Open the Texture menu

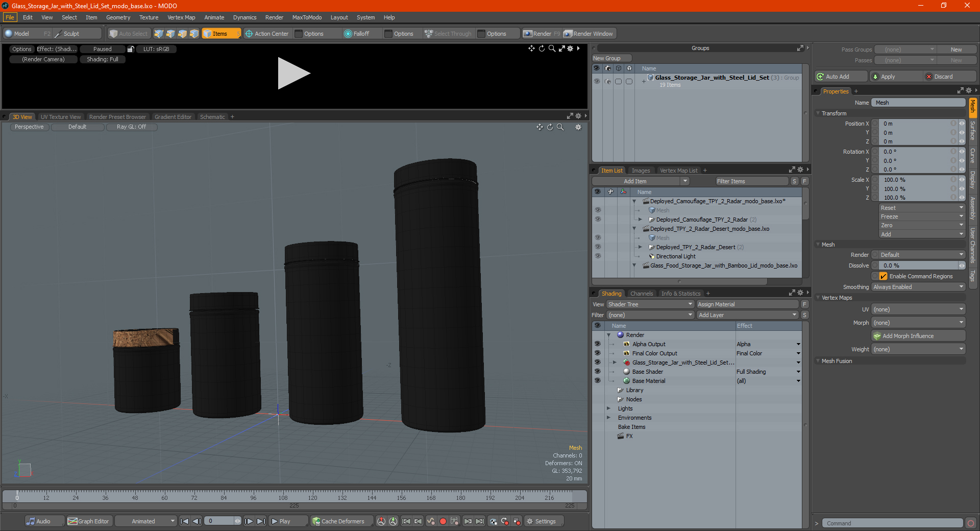pyautogui.click(x=149, y=17)
